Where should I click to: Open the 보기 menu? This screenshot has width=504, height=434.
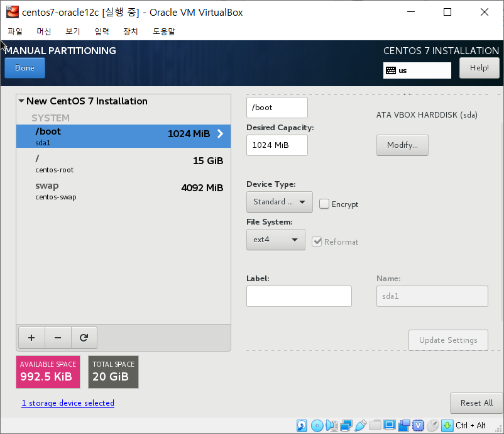73,31
